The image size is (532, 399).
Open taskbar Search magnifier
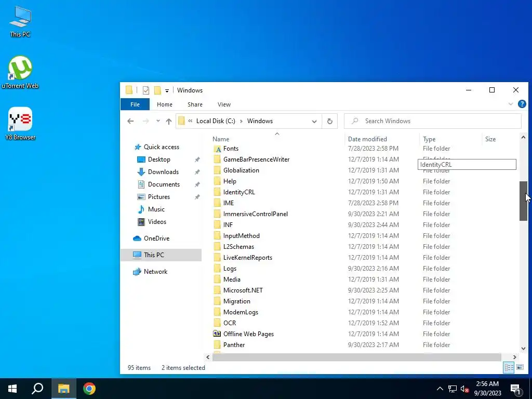37,389
